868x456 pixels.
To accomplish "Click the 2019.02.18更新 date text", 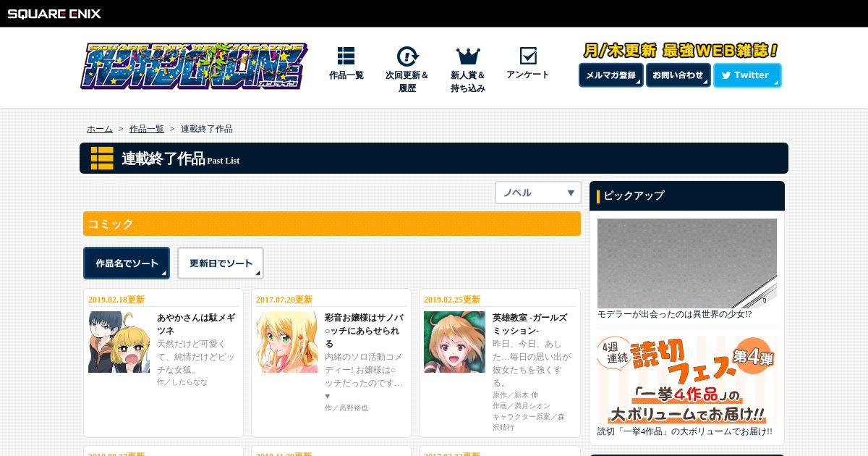I will 116,300.
